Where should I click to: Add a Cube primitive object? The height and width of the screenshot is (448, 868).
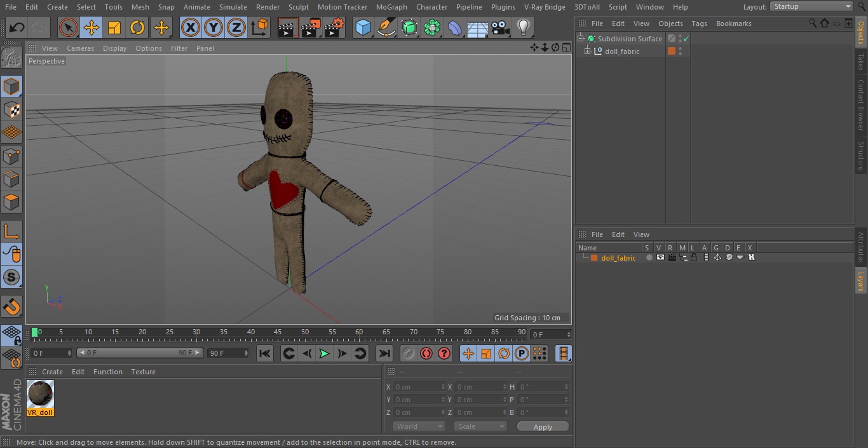tap(363, 27)
